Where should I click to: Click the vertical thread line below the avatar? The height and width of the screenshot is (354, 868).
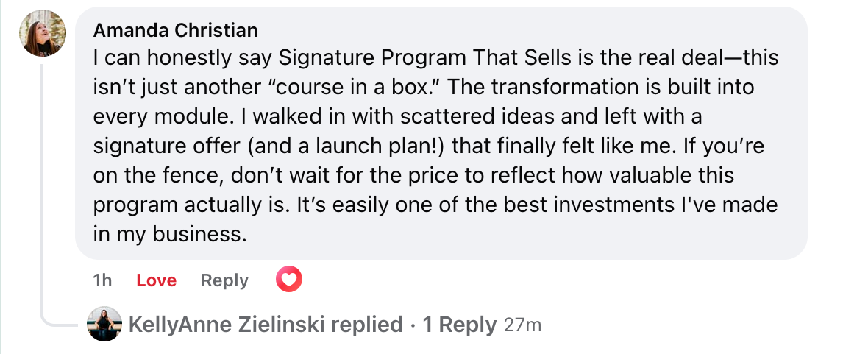pos(41,184)
